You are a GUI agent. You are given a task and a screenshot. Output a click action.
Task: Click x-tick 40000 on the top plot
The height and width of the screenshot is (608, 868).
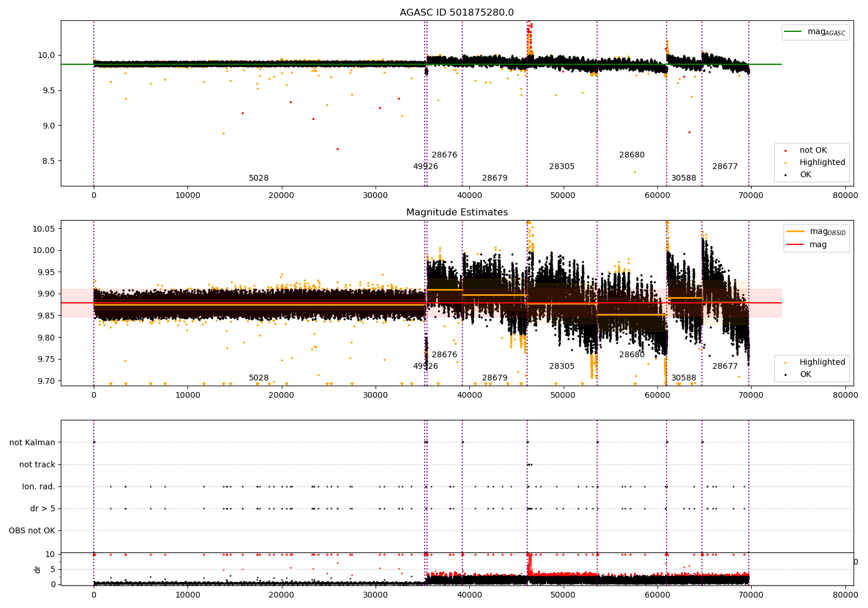click(x=469, y=196)
